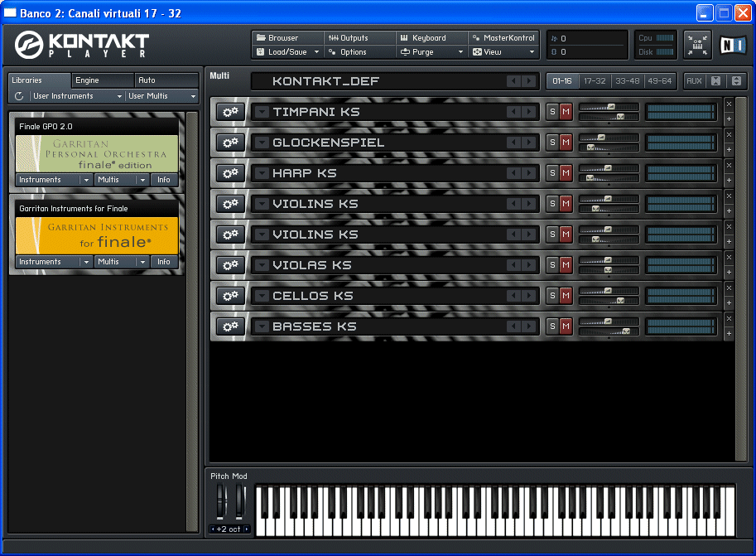Remove the BASSES KS instrument with its X
The image size is (756, 556).
click(729, 318)
